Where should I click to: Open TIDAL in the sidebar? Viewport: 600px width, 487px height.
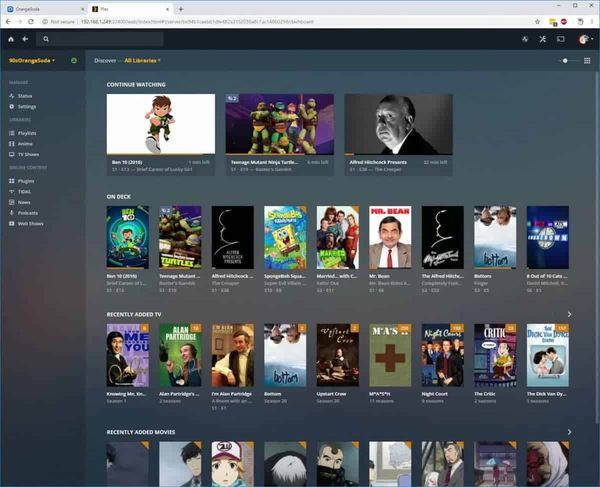(24, 192)
